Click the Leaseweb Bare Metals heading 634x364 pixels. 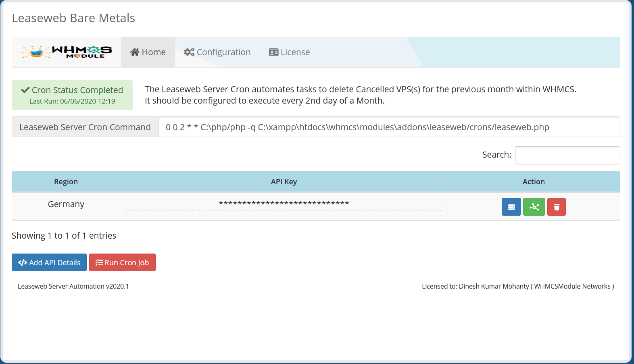click(x=73, y=18)
